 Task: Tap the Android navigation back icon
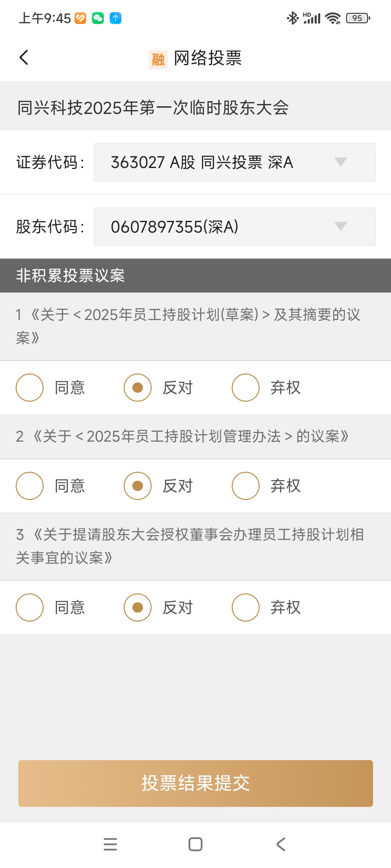click(281, 844)
